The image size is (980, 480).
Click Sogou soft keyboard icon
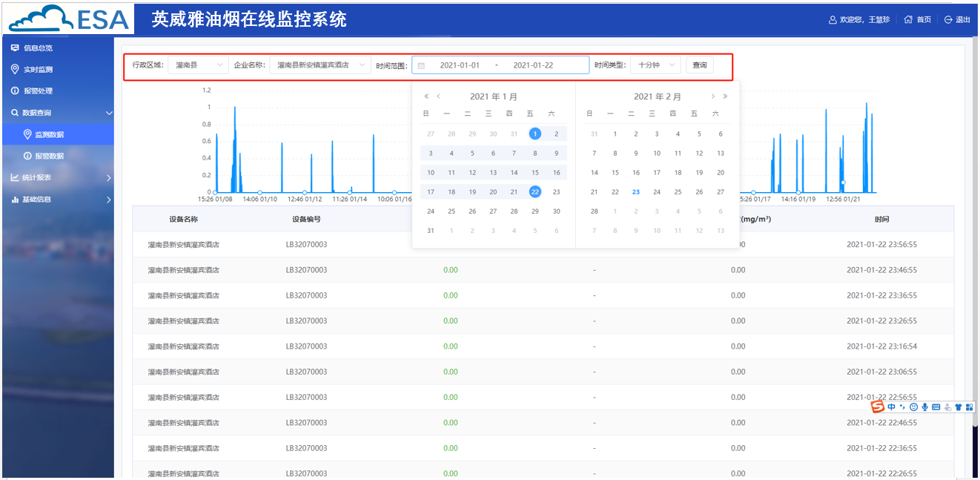[x=936, y=407]
